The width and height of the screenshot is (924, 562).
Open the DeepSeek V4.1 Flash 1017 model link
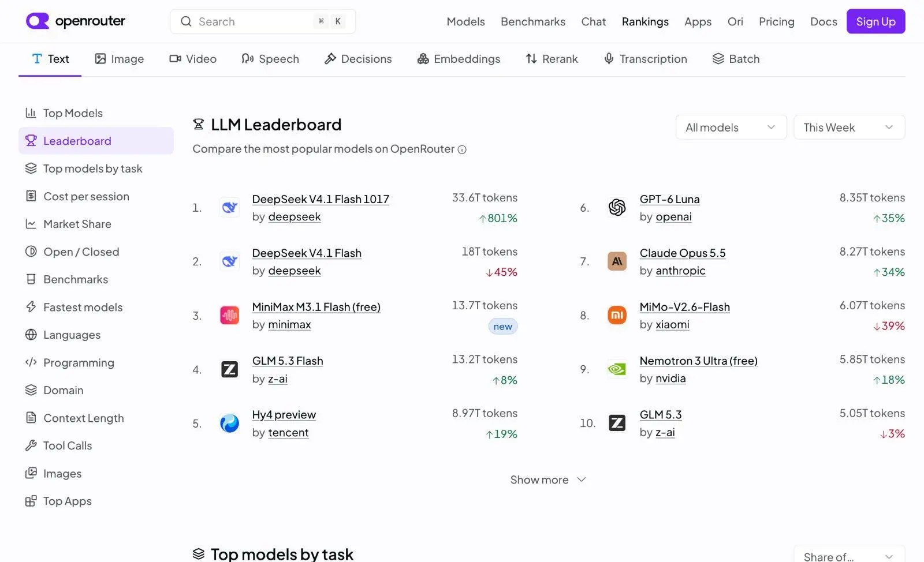[321, 199]
